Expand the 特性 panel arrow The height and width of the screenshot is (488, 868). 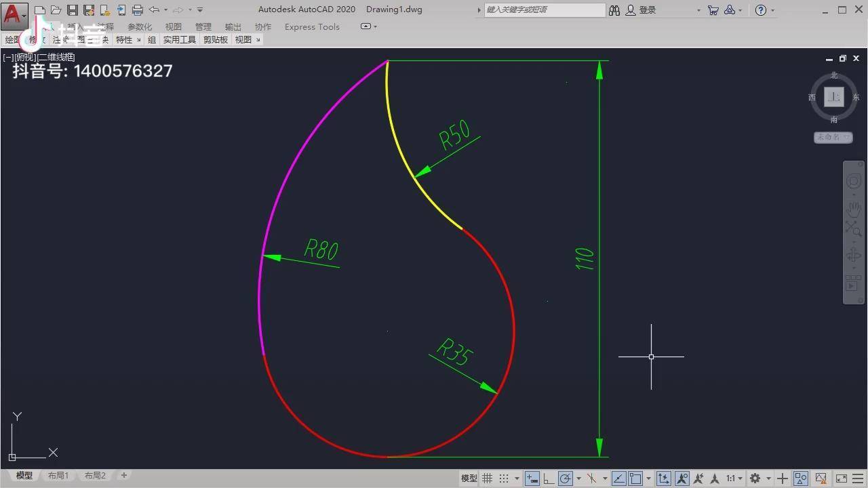point(138,40)
